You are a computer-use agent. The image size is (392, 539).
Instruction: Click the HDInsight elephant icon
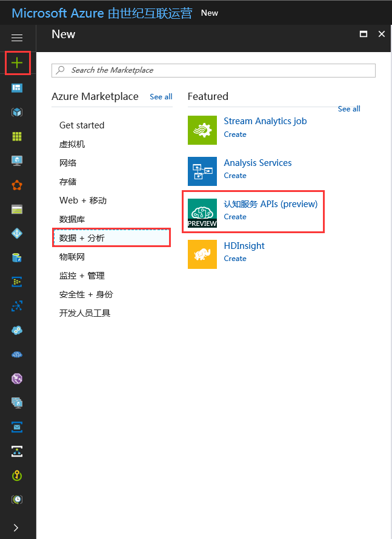click(x=202, y=254)
